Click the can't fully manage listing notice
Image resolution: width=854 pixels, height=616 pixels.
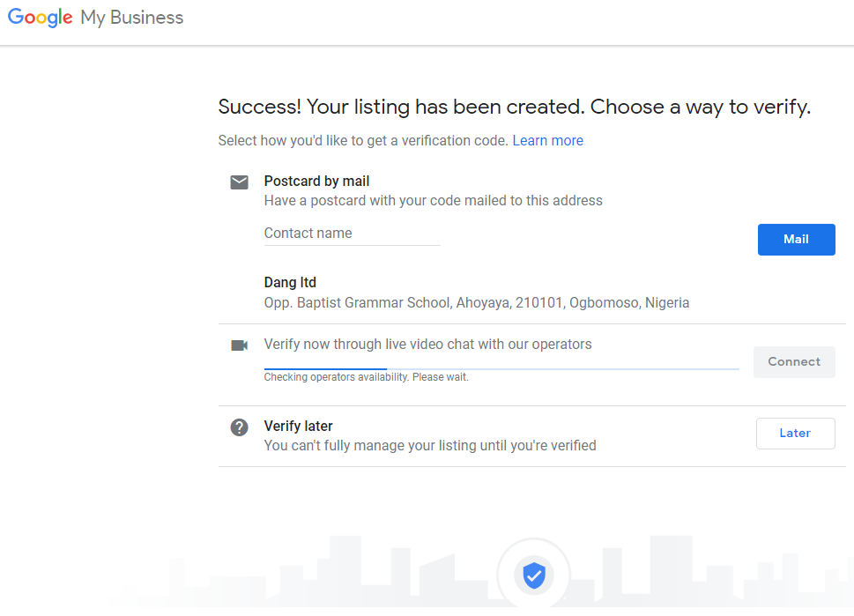[430, 446]
